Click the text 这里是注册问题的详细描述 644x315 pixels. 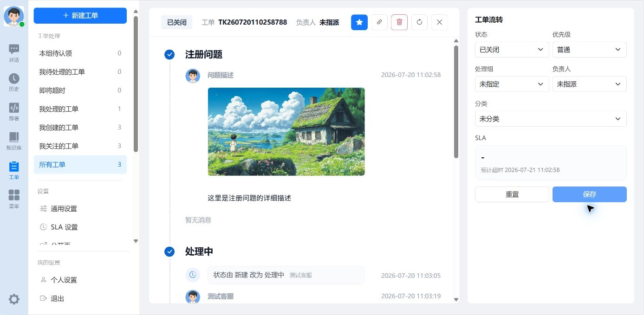pos(249,198)
